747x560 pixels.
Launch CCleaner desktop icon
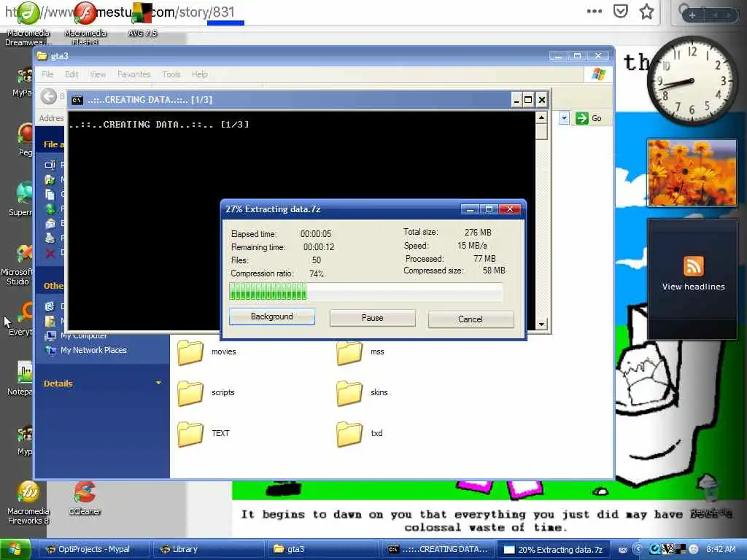tap(85, 499)
